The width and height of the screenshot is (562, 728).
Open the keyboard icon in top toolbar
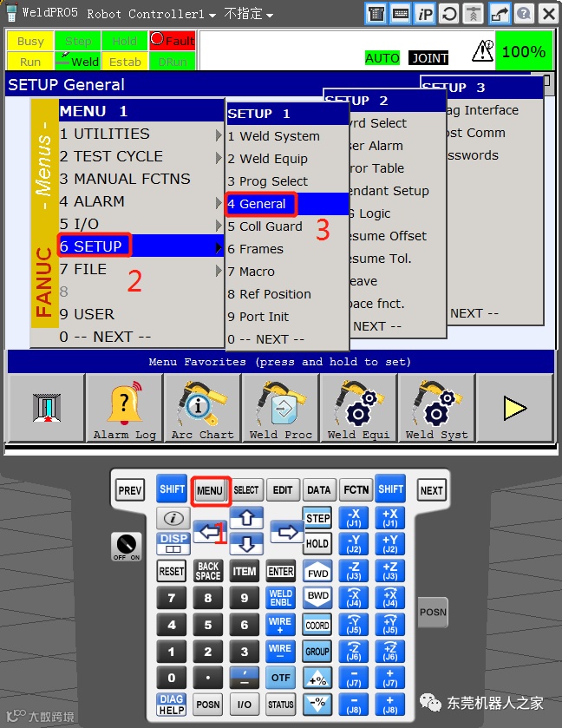tap(401, 14)
